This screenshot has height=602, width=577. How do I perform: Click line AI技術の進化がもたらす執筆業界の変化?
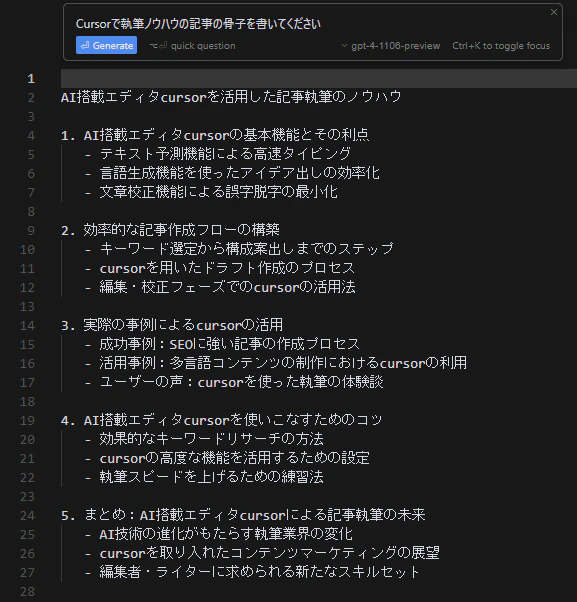[x=226, y=534]
